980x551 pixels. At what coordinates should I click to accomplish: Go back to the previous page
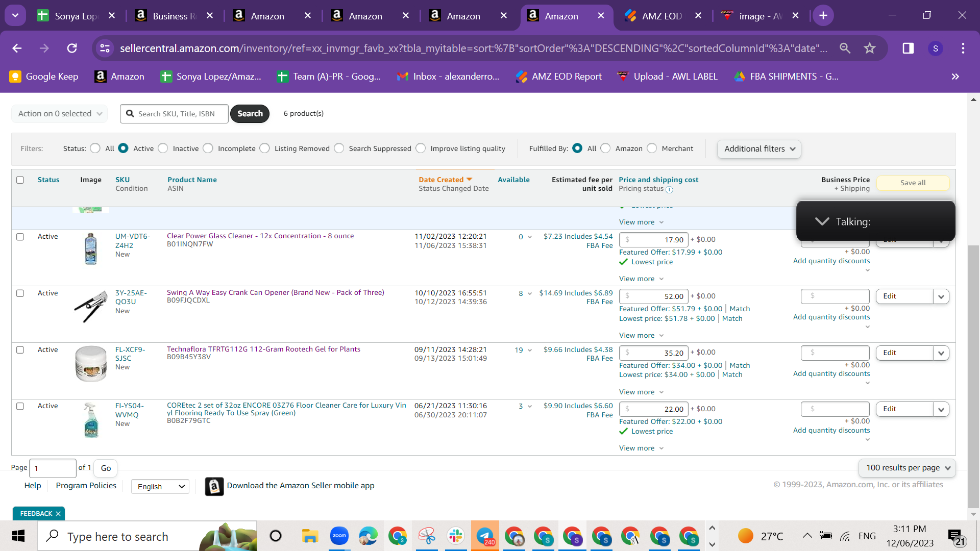(x=17, y=48)
